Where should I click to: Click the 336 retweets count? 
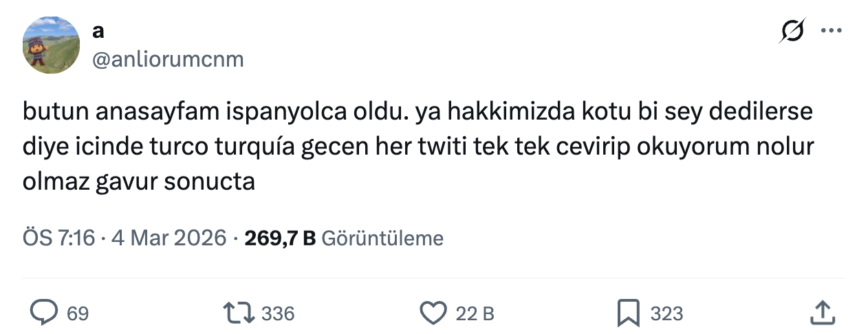(x=278, y=314)
